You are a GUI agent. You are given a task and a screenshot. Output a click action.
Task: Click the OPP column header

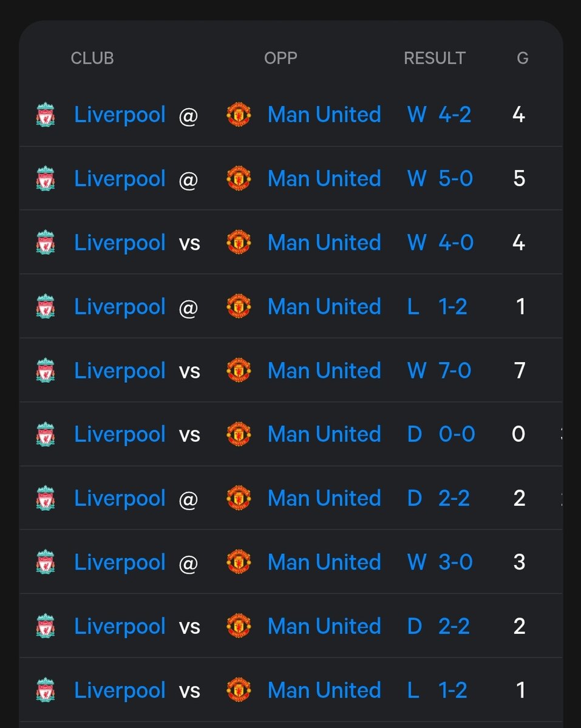click(x=280, y=58)
